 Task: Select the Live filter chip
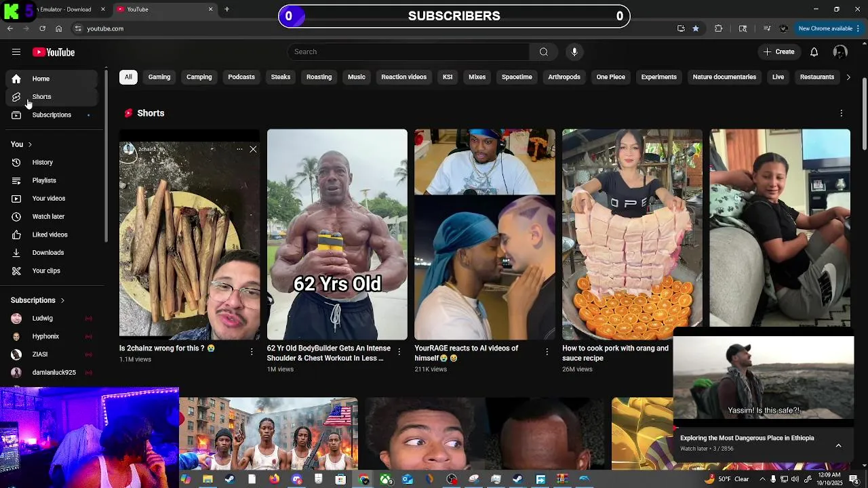[778, 77]
